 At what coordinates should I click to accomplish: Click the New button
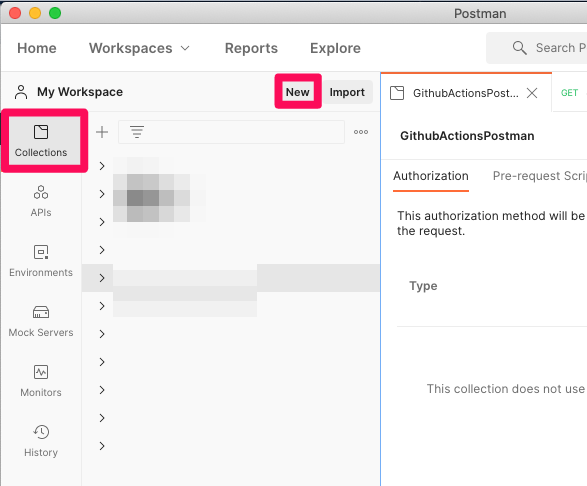[298, 92]
